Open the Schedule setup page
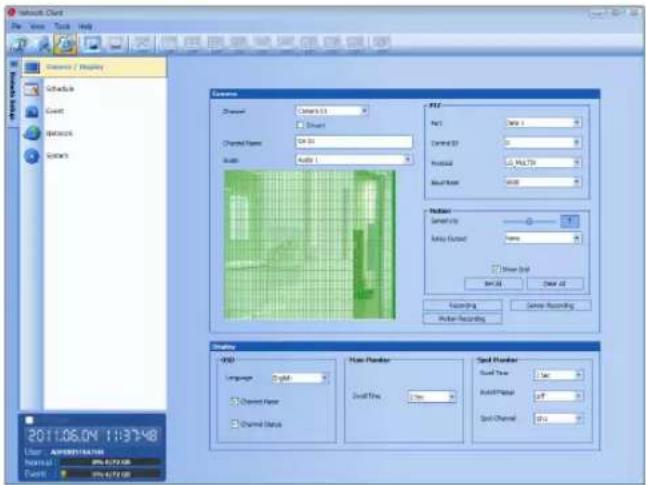Screen dimensions: 646x485 (x=60, y=89)
